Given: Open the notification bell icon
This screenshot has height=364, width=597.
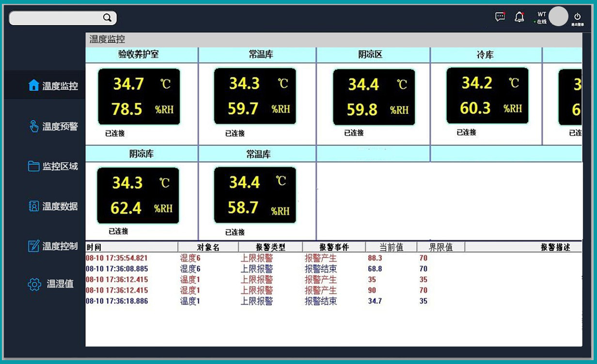Looking at the screenshot, I should pos(519,17).
